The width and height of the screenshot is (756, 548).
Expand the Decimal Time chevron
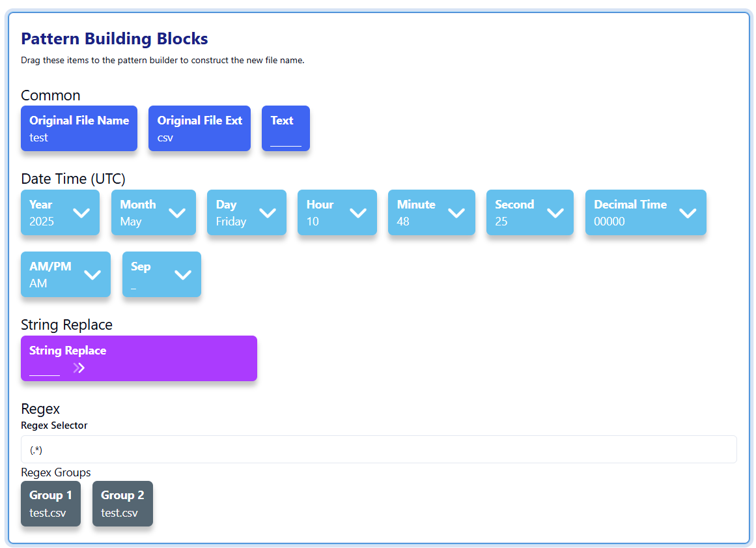point(688,213)
